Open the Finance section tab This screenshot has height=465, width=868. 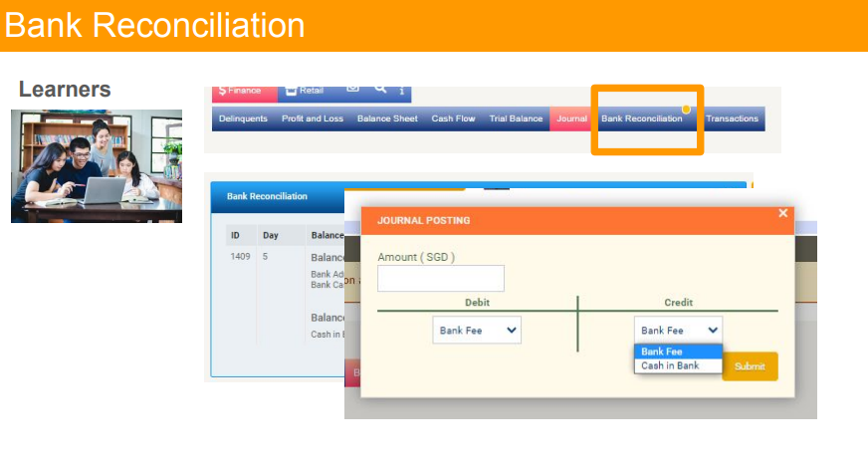click(x=245, y=94)
